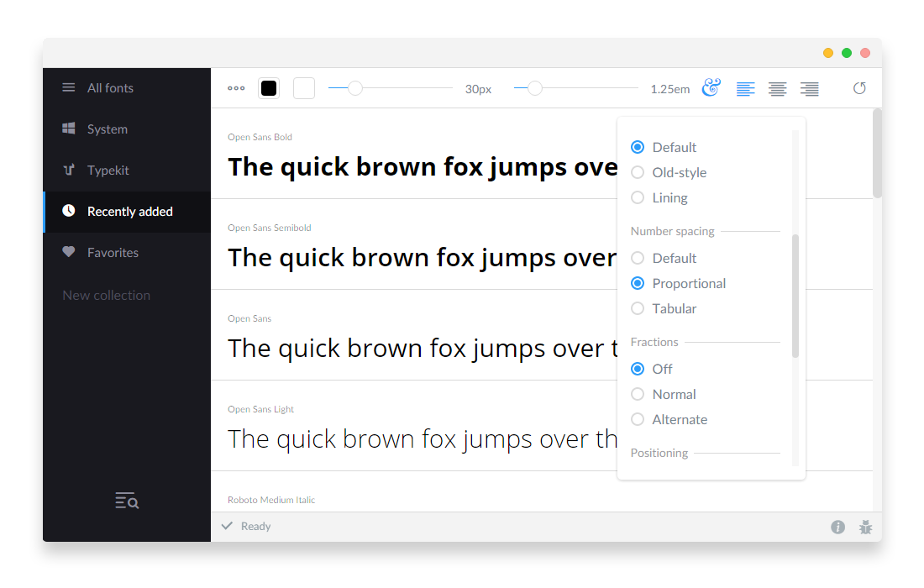Click the line height slider handle
Image resolution: width=924 pixels, height=588 pixels.
click(x=534, y=88)
